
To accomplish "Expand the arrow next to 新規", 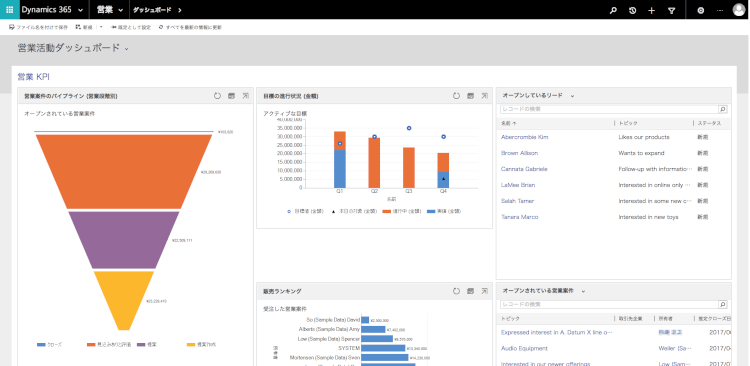I will [101, 27].
